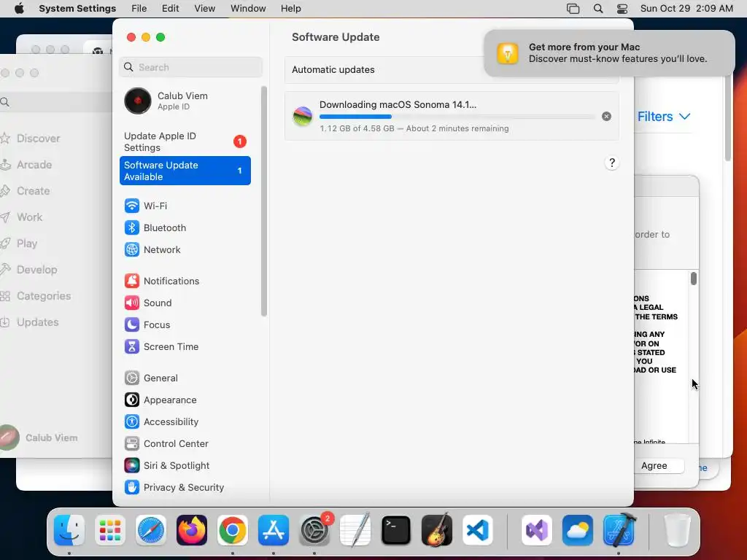Click Calub Viem account in App Store

pyautogui.click(x=39, y=437)
